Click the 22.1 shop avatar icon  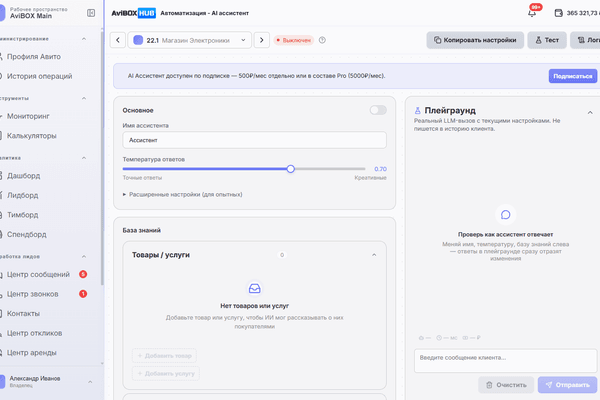click(138, 40)
